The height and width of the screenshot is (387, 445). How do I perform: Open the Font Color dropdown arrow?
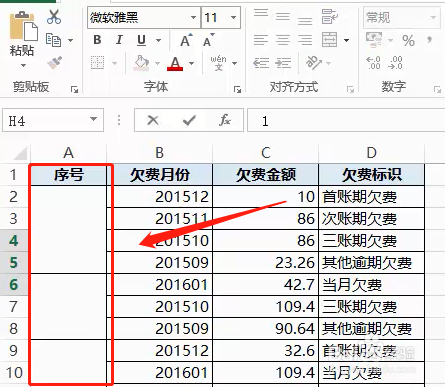(191, 63)
